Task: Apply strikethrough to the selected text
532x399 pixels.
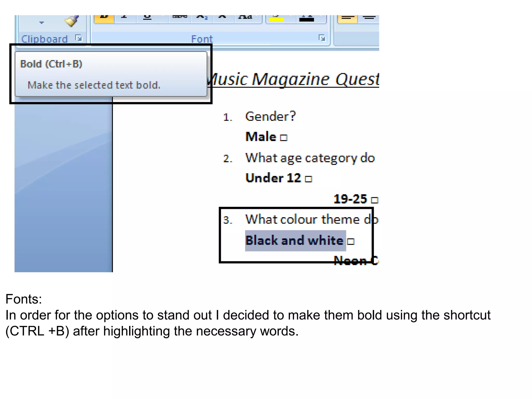Action: [180, 19]
